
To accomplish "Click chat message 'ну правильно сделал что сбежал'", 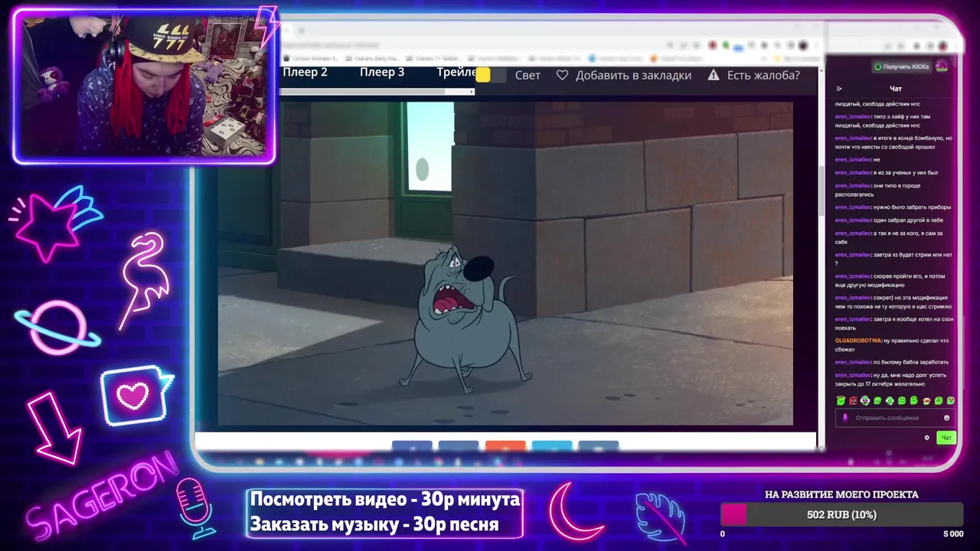I will point(893,344).
